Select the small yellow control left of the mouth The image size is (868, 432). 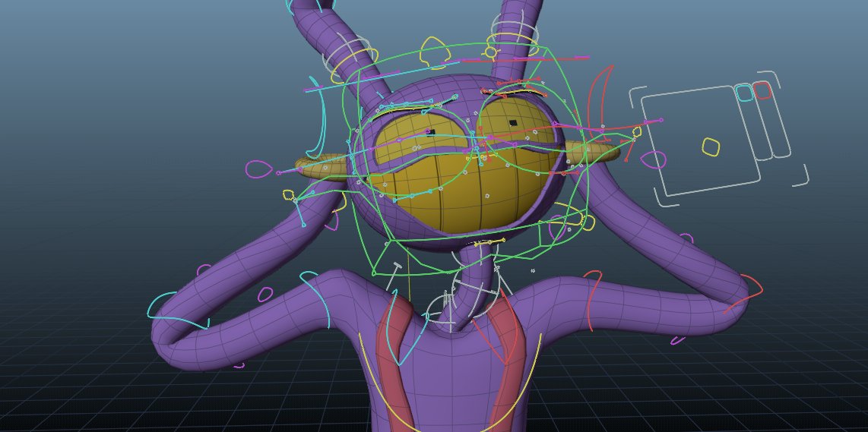(288, 194)
